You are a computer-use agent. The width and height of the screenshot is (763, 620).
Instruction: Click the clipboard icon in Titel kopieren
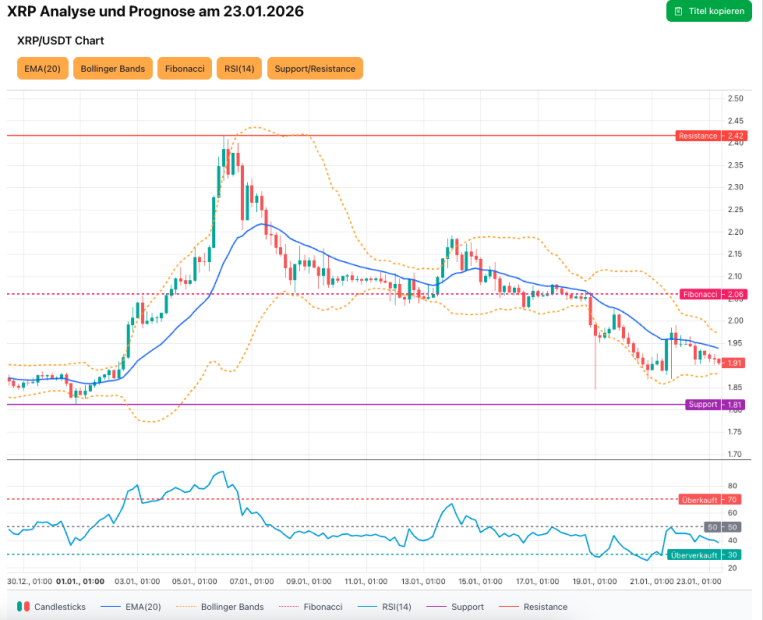click(x=678, y=11)
